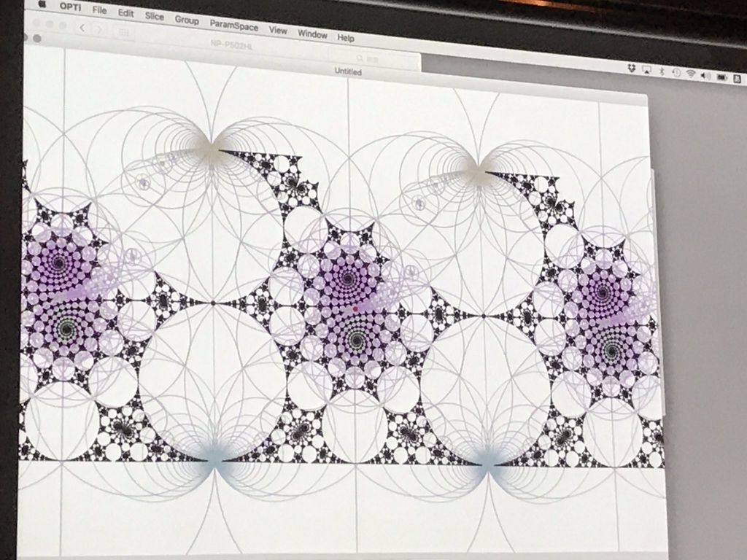Open the Group menu
The width and height of the screenshot is (747, 560).
187,20
